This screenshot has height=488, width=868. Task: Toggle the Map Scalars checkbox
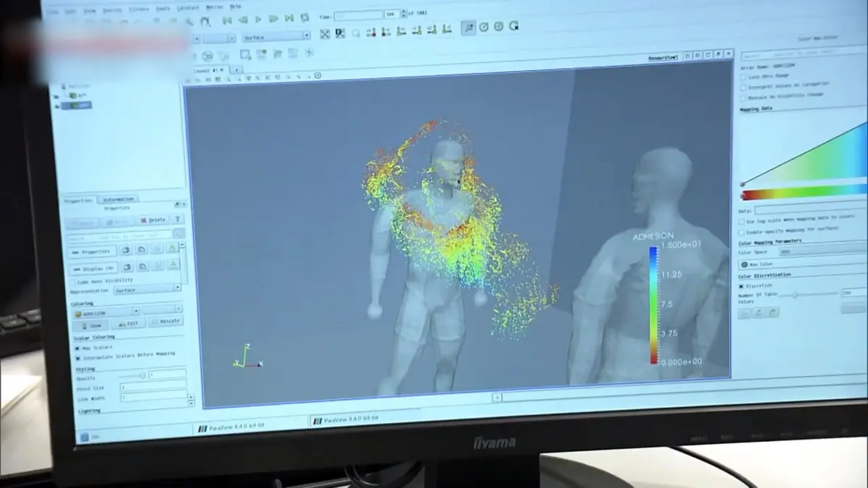77,348
